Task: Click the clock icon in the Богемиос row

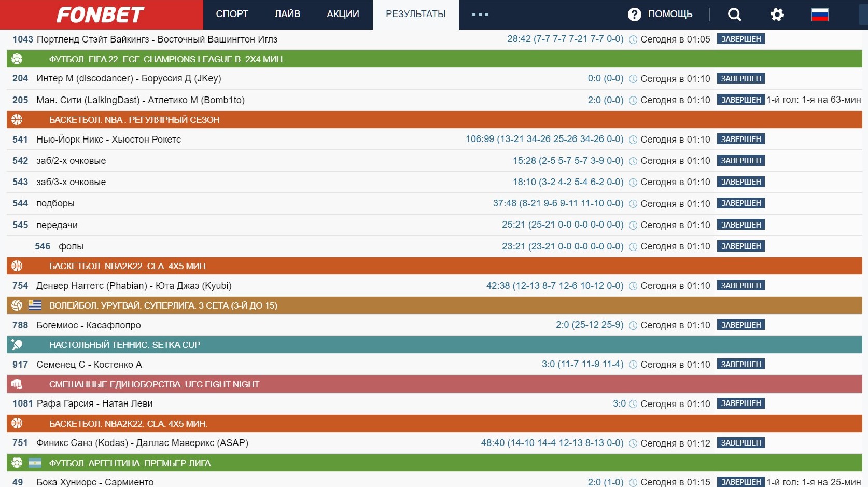Action: pyautogui.click(x=633, y=325)
